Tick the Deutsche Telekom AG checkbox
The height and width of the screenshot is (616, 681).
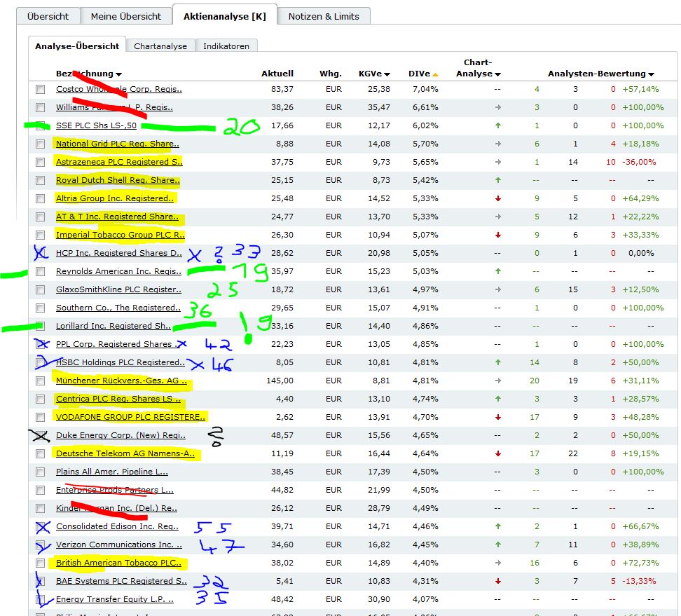click(41, 454)
